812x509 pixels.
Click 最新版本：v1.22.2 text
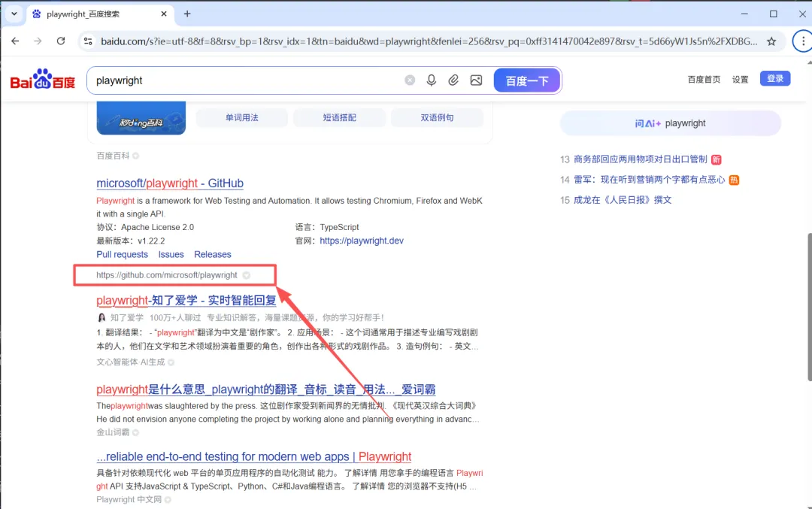tap(131, 241)
